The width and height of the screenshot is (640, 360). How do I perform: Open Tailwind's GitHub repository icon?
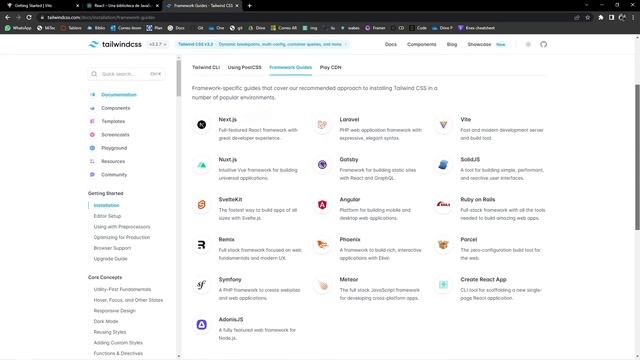(x=543, y=44)
